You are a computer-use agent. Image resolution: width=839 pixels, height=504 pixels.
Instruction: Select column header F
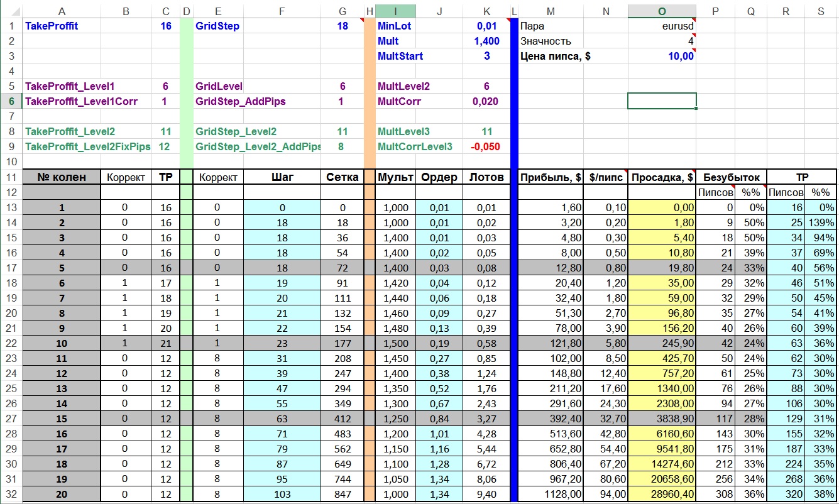282,11
